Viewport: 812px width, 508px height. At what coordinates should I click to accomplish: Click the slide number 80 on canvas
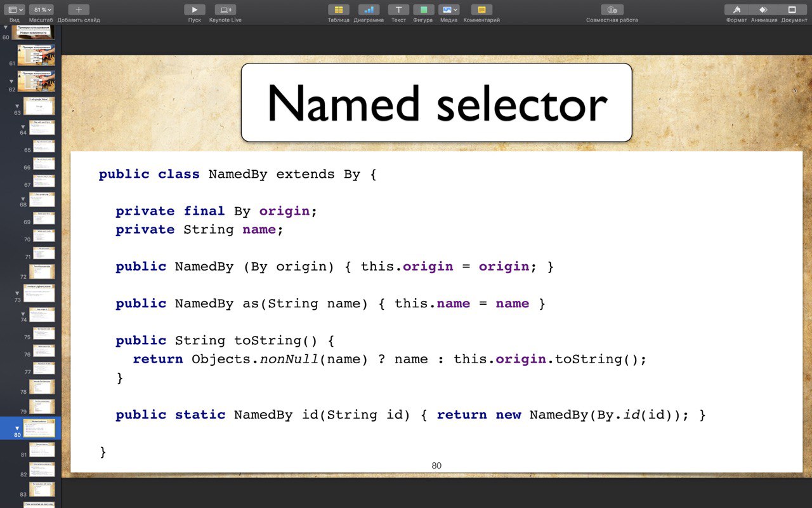coord(436,465)
